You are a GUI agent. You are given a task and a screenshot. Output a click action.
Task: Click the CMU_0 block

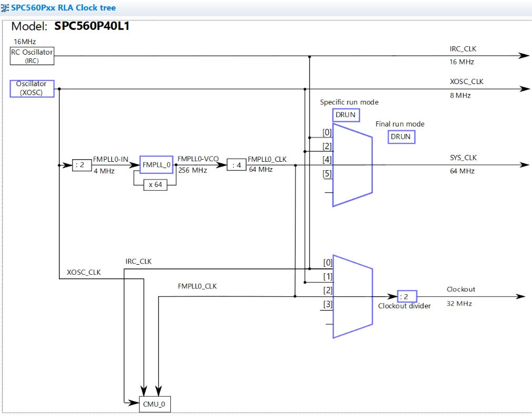point(155,404)
